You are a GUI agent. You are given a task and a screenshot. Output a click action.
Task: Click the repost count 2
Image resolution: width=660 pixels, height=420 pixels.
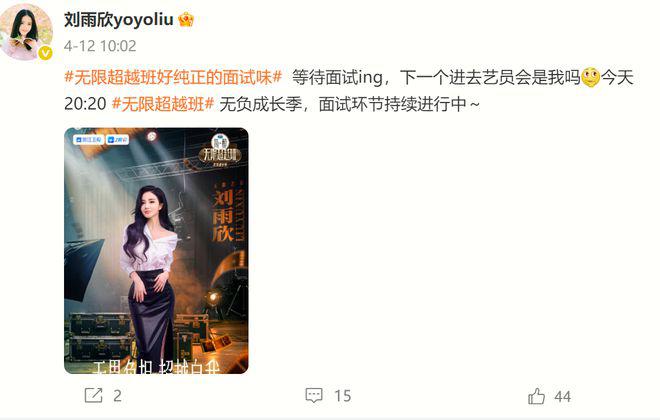coord(117,396)
